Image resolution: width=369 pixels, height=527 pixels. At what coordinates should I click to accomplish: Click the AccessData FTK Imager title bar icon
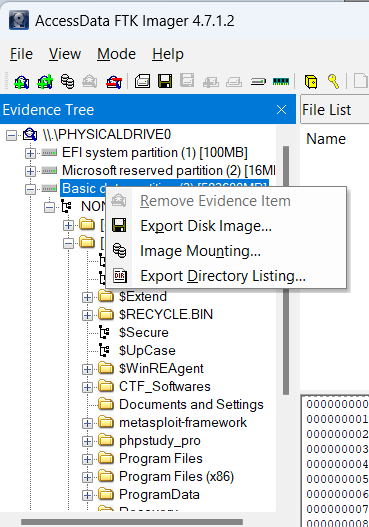(19, 20)
